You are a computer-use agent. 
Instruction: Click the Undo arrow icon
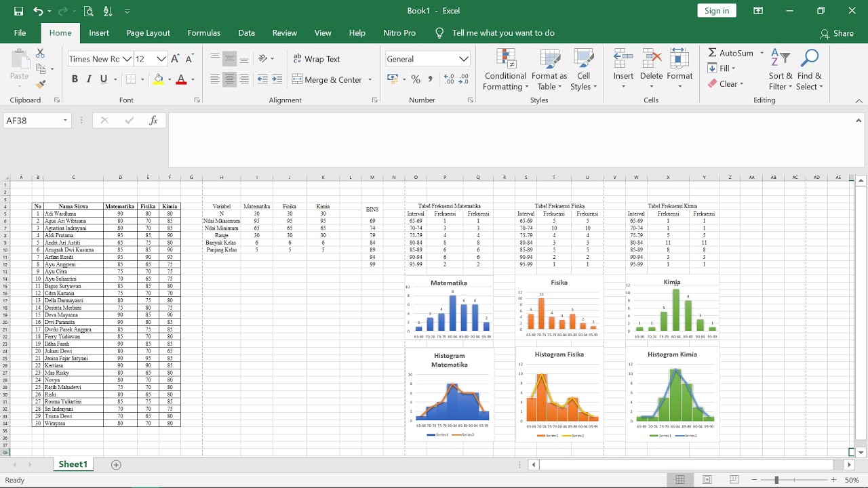[37, 11]
